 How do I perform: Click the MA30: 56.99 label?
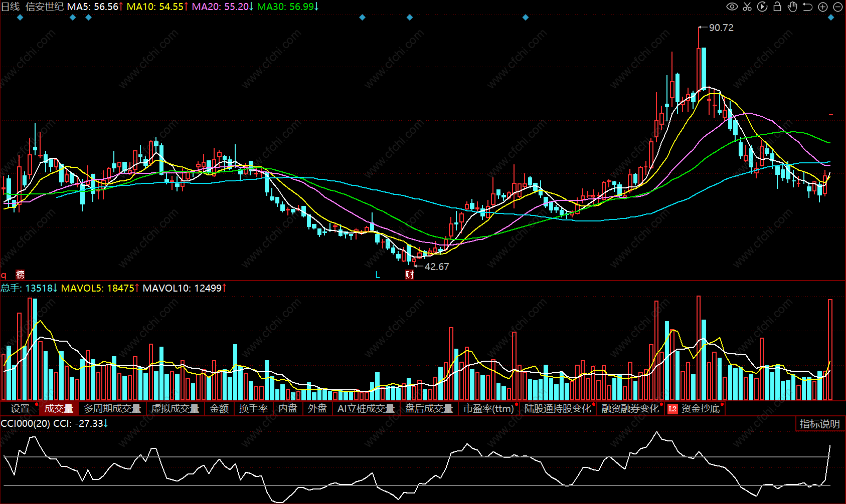click(285, 7)
